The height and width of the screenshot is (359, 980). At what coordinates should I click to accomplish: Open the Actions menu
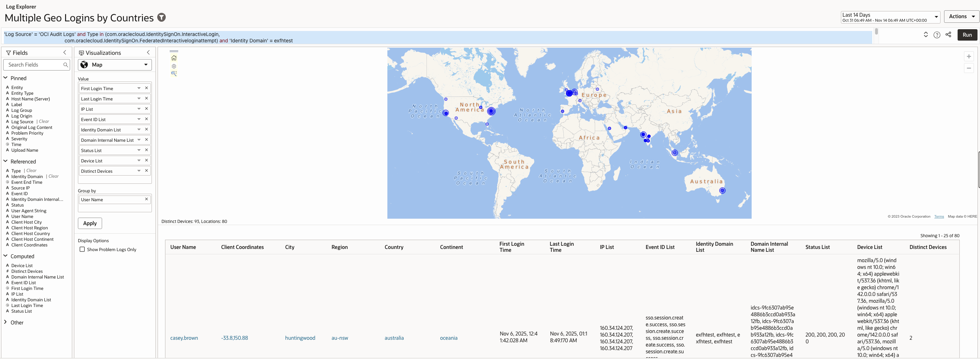(x=961, y=16)
